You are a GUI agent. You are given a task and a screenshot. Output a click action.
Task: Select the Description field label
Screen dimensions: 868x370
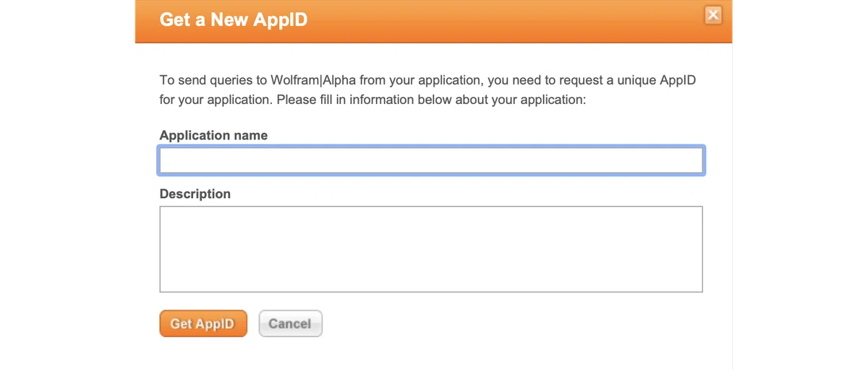(195, 194)
